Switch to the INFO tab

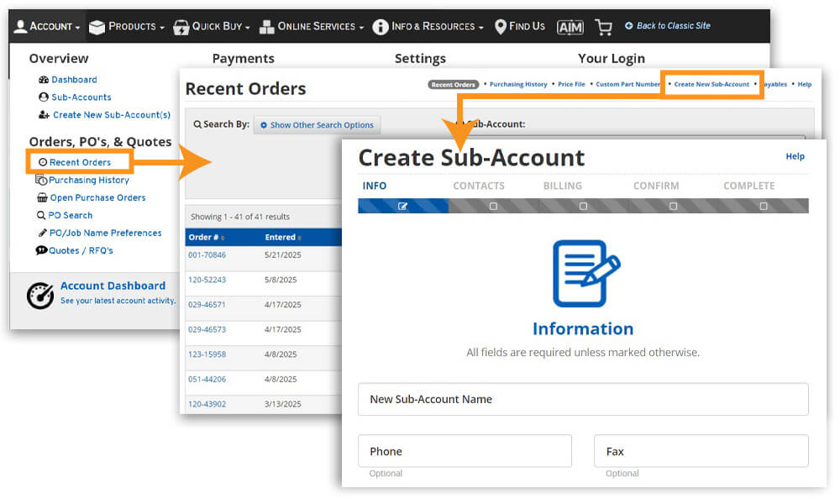[x=375, y=186]
